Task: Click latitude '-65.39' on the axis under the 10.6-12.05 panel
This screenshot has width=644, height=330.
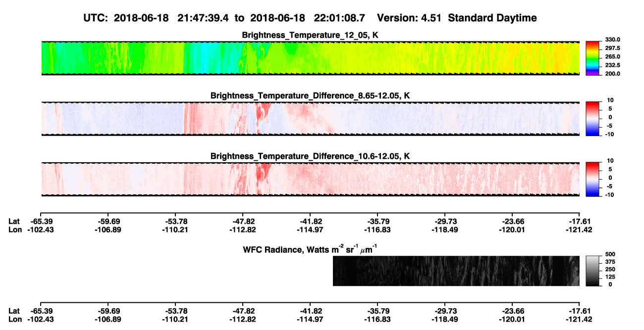Action: click(x=41, y=221)
